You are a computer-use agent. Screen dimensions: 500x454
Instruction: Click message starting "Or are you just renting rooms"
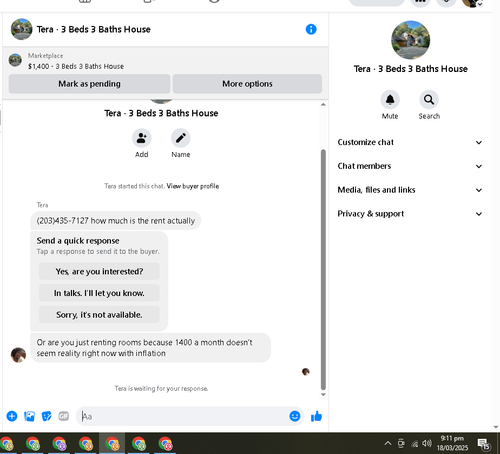150,348
